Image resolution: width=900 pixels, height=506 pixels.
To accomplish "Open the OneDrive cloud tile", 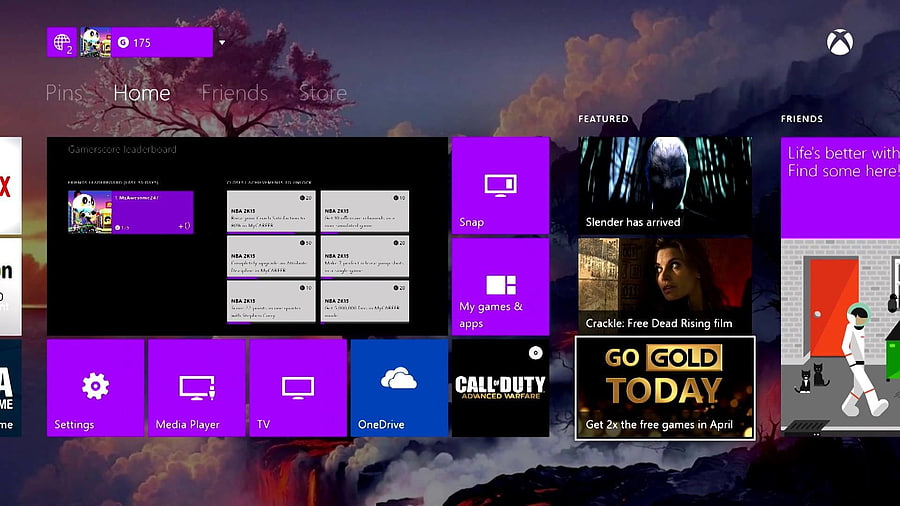I will pos(399,388).
